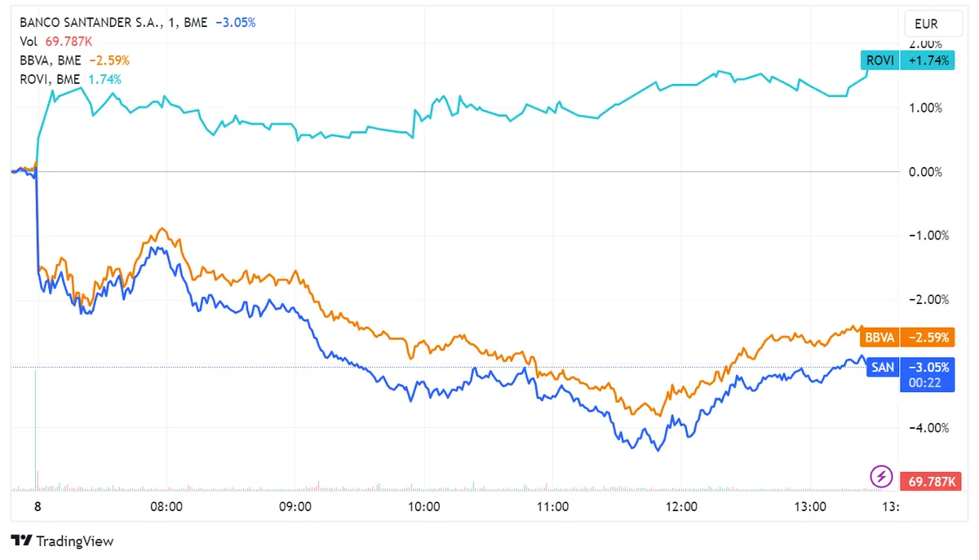The height and width of the screenshot is (560, 979).
Task: Click the red 69.787K volume label
Action: click(x=930, y=481)
